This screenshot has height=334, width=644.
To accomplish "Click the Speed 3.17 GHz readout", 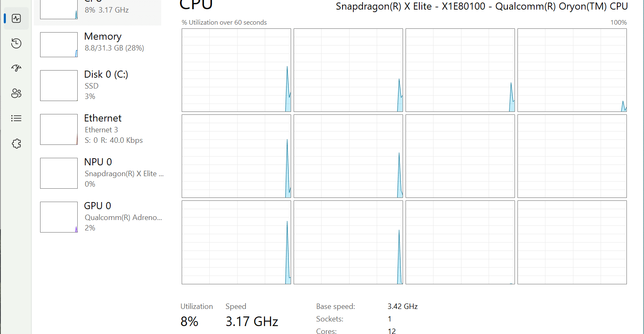I will 252,315.
